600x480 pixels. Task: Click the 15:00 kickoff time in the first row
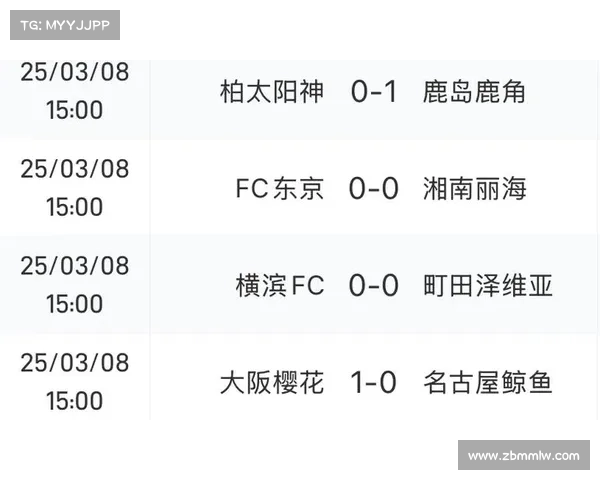75,110
